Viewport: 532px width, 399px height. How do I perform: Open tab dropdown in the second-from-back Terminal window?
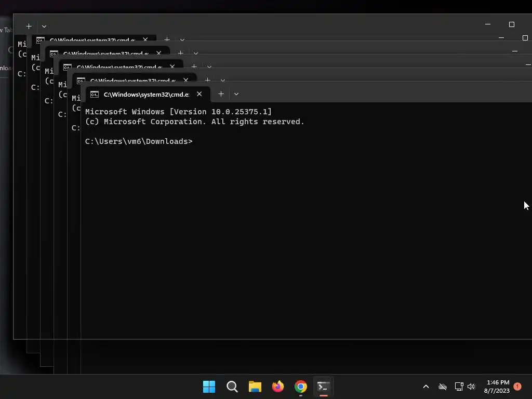[x=182, y=39]
